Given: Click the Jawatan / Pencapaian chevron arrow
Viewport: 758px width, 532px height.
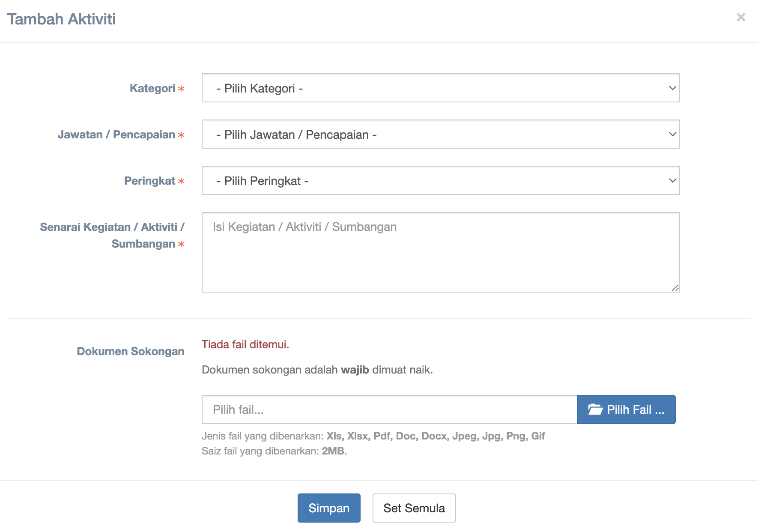Looking at the screenshot, I should pos(672,134).
